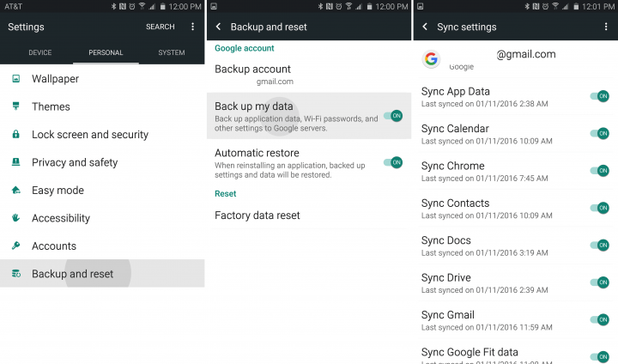This screenshot has height=364, width=618.
Task: Tap the SEARCH button in Settings
Action: 160,27
